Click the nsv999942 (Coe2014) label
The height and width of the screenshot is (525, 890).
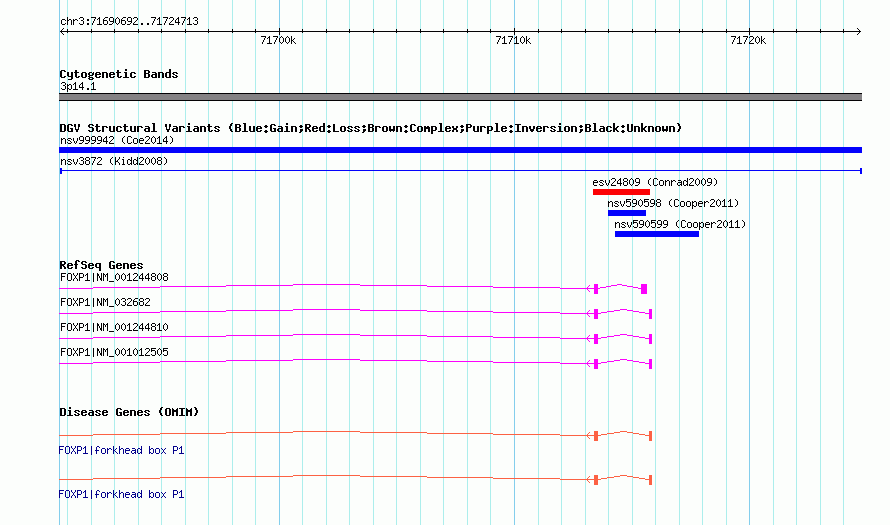(x=117, y=140)
